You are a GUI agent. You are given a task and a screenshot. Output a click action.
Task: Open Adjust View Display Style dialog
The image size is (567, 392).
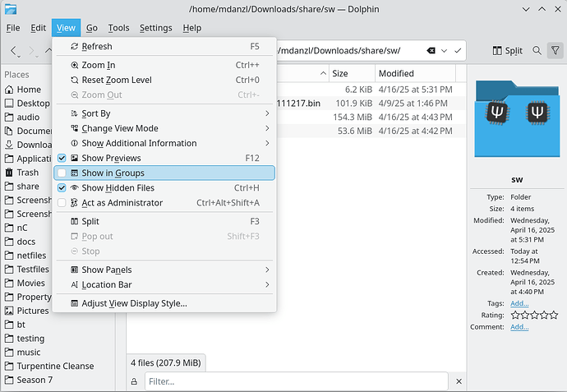point(164,303)
